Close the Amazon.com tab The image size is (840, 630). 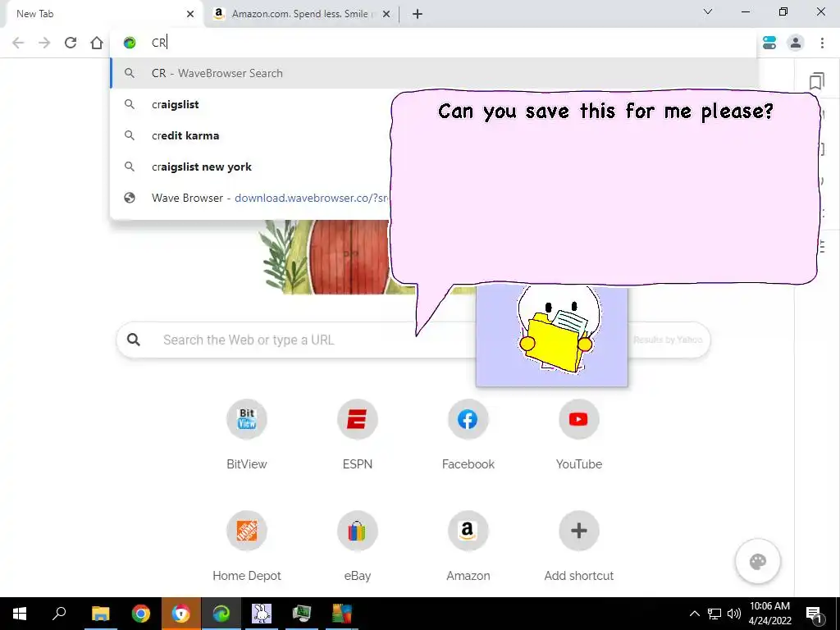pos(386,15)
